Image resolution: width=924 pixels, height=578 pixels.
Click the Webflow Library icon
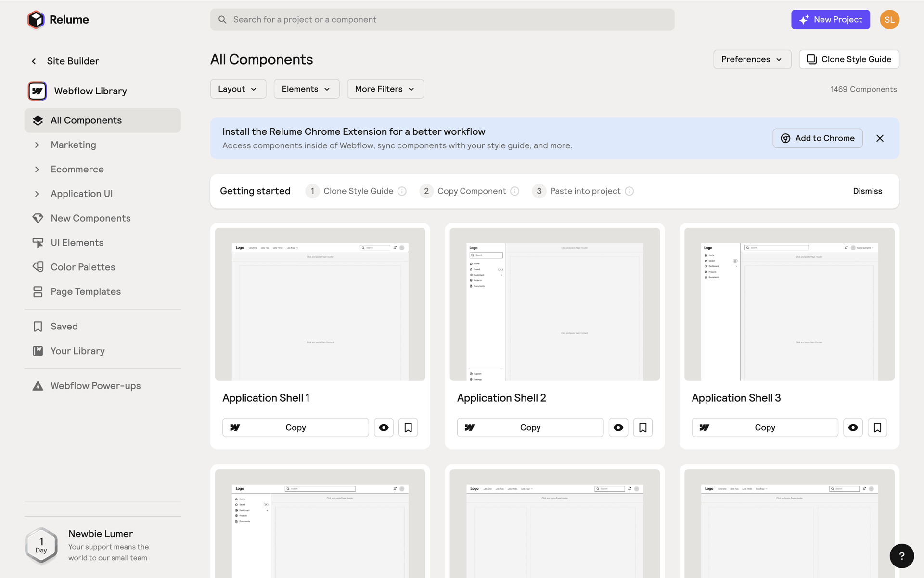[37, 91]
